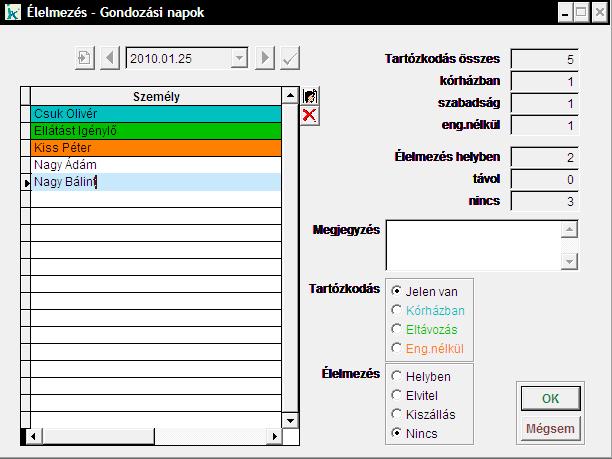612x459 pixels.
Task: Click the checkmark confirm date icon
Action: (290, 58)
